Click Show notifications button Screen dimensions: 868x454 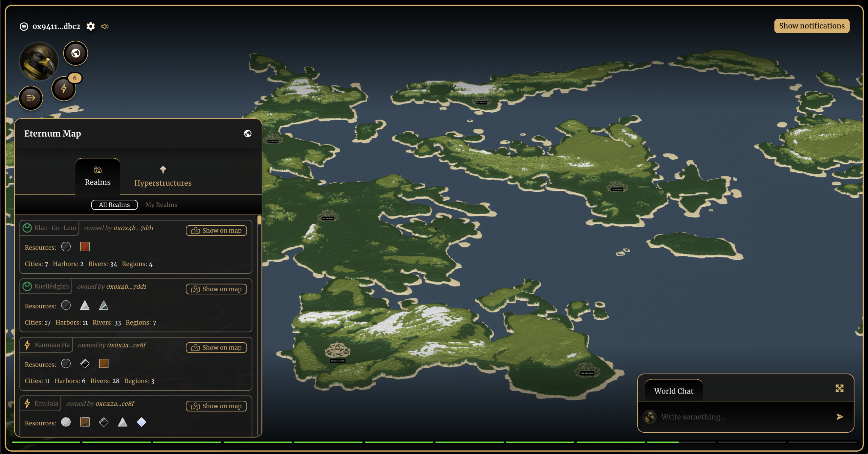point(812,26)
